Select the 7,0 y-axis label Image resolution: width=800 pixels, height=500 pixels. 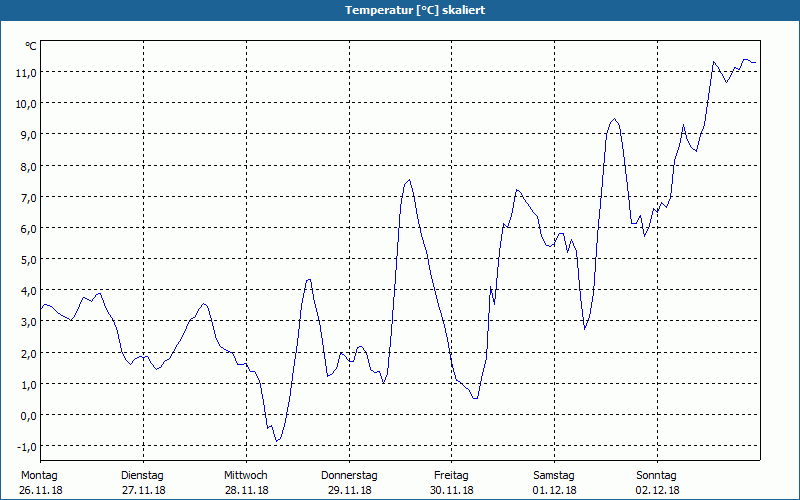(x=28, y=197)
